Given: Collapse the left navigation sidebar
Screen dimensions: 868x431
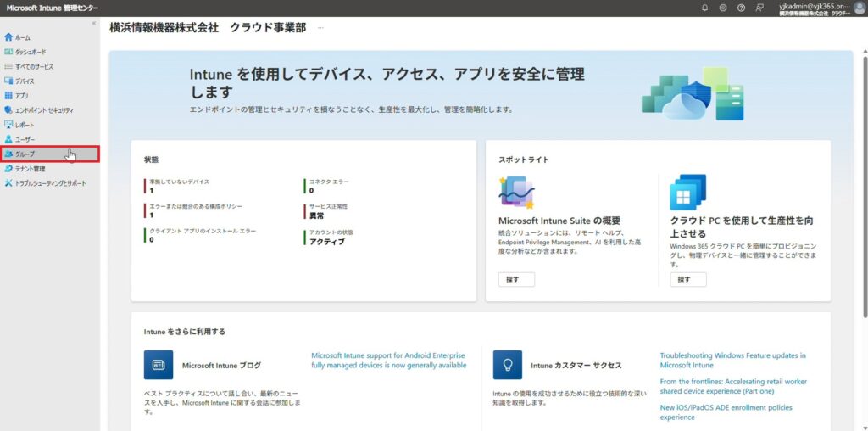Looking at the screenshot, I should click(x=93, y=24).
